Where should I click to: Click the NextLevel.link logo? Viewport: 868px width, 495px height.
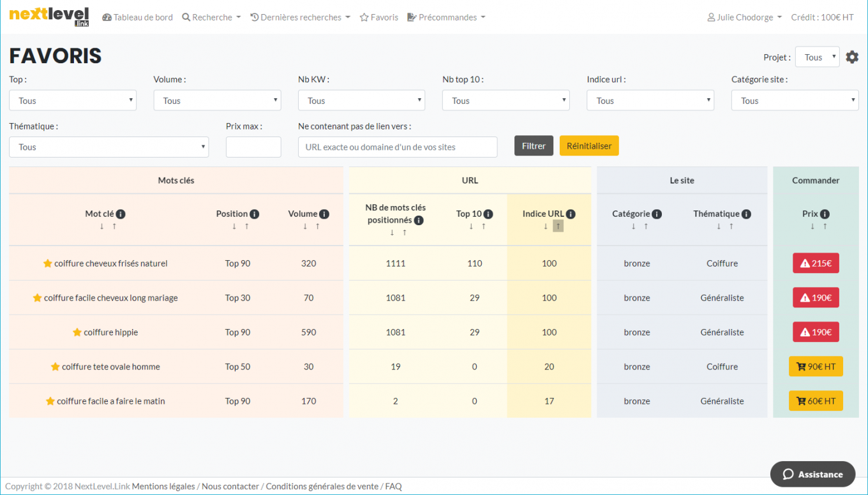click(x=49, y=17)
